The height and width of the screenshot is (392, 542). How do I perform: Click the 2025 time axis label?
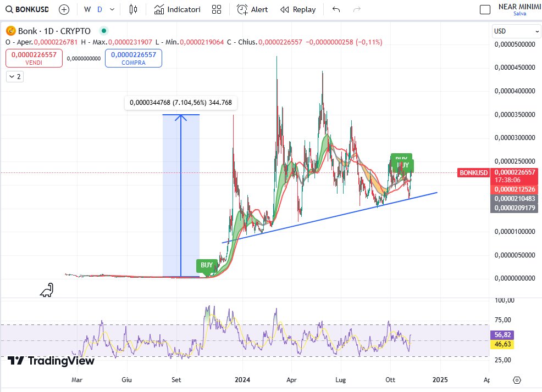tap(440, 380)
